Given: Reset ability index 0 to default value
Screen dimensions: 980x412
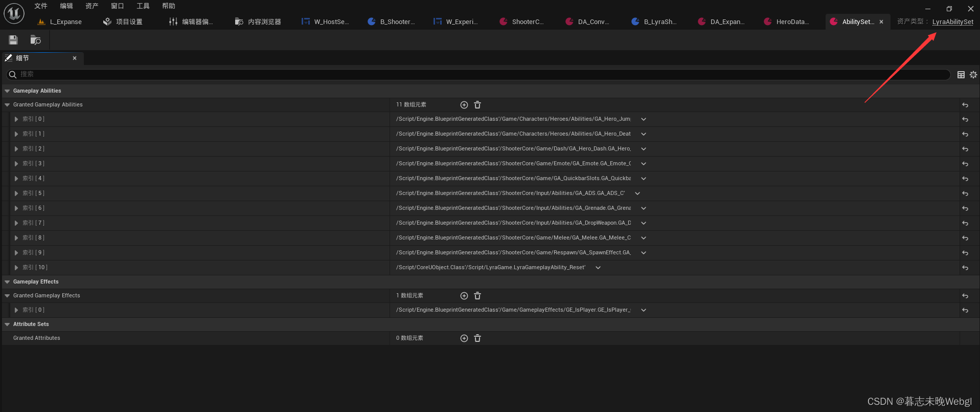Looking at the screenshot, I should click(x=965, y=119).
